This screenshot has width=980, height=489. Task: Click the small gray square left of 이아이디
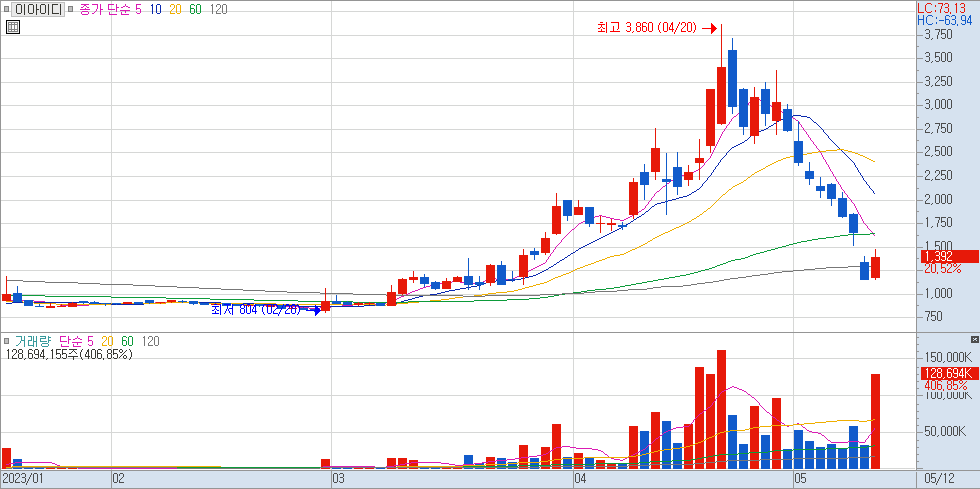tap(6, 9)
